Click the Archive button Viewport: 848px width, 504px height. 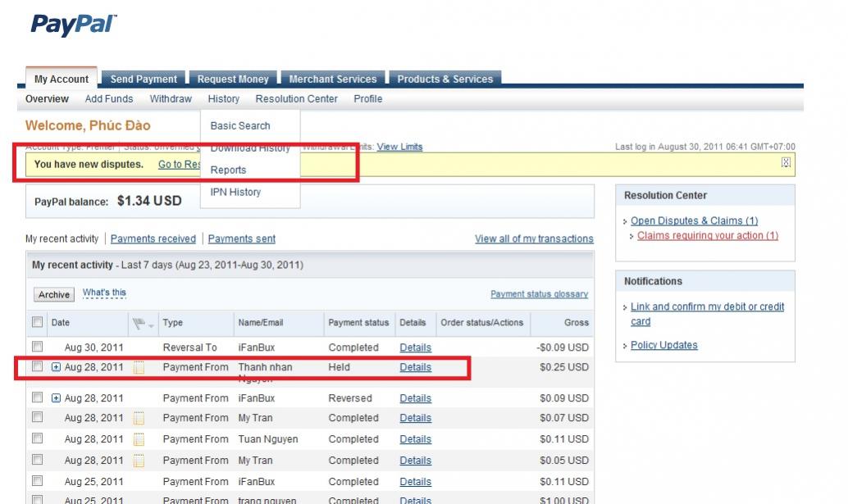[x=54, y=294]
